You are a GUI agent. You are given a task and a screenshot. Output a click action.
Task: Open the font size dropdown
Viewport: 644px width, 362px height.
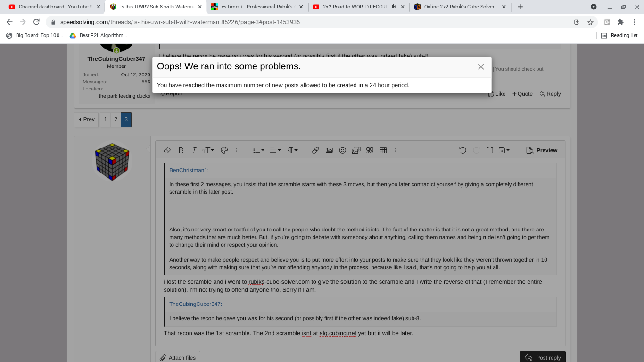click(x=208, y=150)
